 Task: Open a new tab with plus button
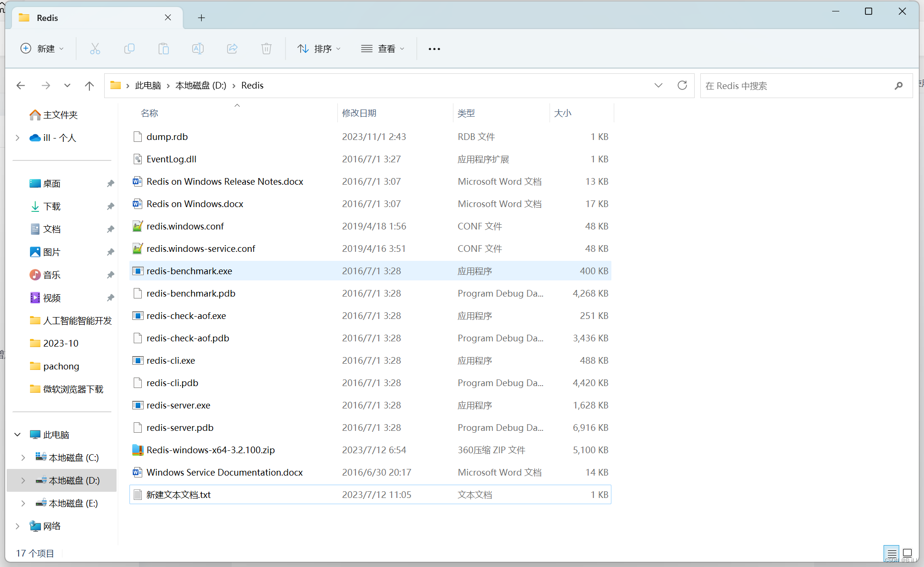[x=201, y=18]
